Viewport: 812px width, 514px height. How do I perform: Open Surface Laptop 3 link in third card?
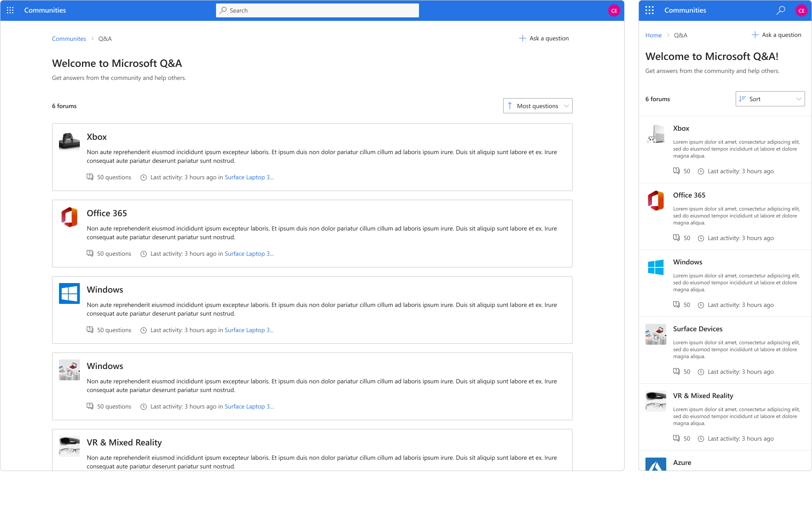[x=249, y=330]
